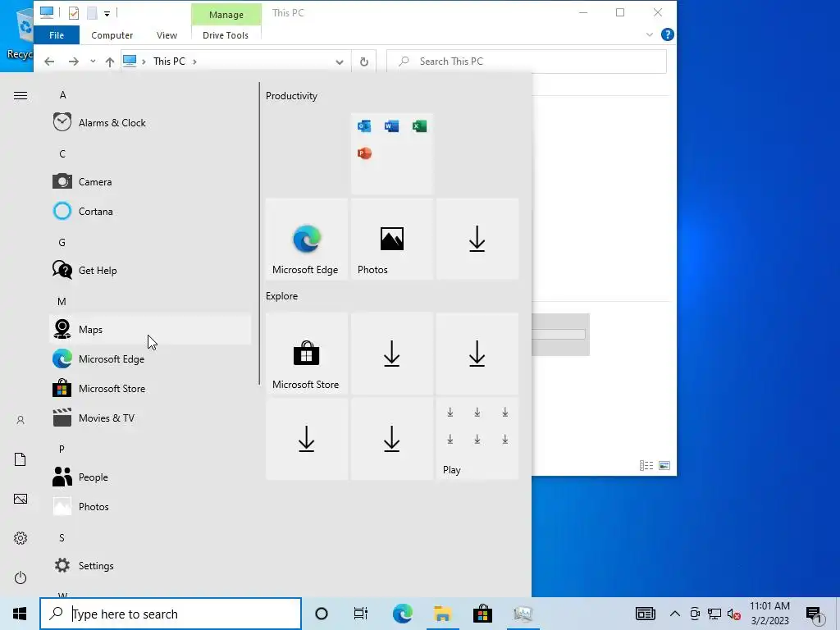The width and height of the screenshot is (840, 630).
Task: Go up one folder level
Action: (110, 62)
